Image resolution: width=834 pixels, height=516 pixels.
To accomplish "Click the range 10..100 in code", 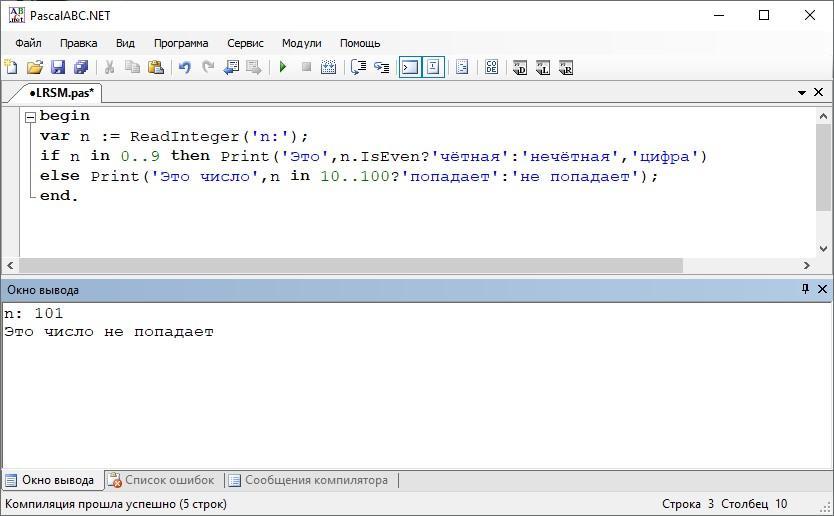I will [x=355, y=177].
